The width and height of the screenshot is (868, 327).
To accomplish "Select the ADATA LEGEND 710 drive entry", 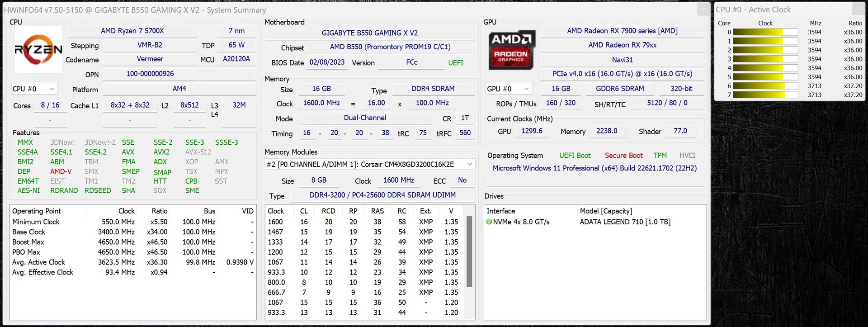I will pos(625,222).
